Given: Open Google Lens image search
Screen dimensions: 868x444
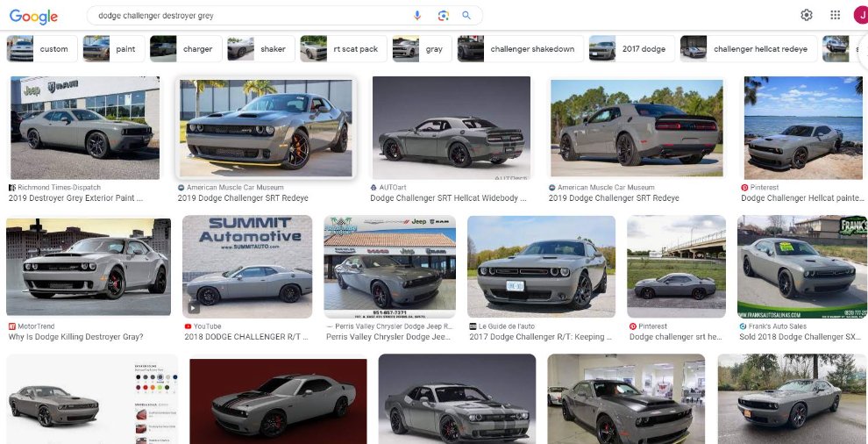Looking at the screenshot, I should tap(443, 16).
